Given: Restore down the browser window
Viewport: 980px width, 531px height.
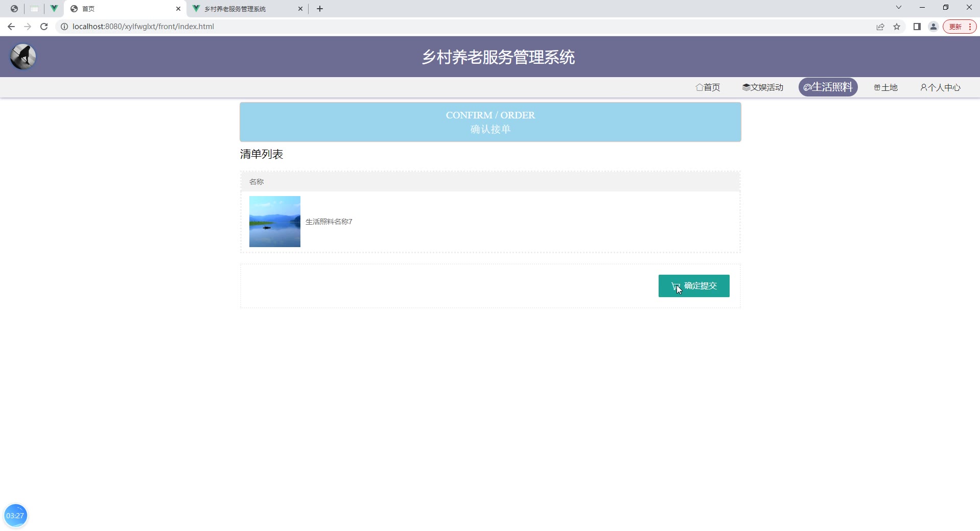Looking at the screenshot, I should (x=946, y=8).
